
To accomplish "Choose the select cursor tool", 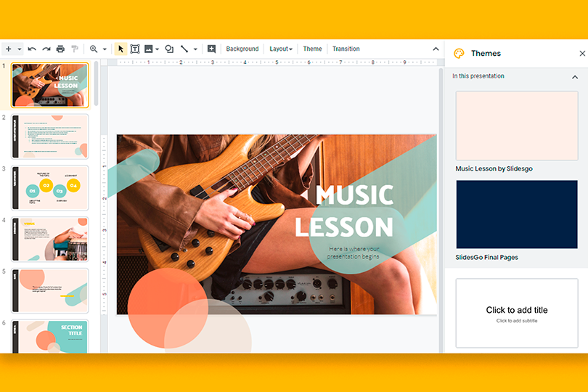I will (x=121, y=49).
